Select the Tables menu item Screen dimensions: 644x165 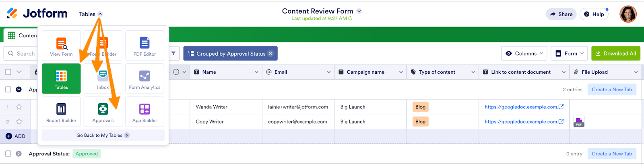point(61,79)
